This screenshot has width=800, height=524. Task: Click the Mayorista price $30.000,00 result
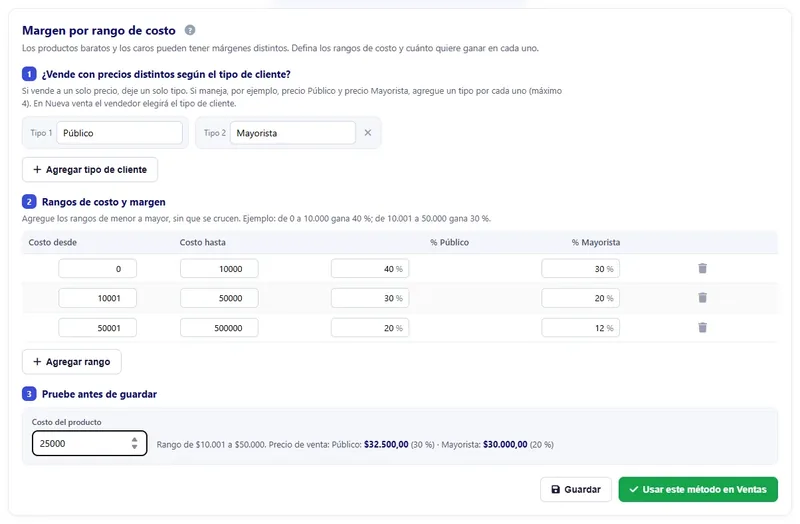click(x=505, y=444)
